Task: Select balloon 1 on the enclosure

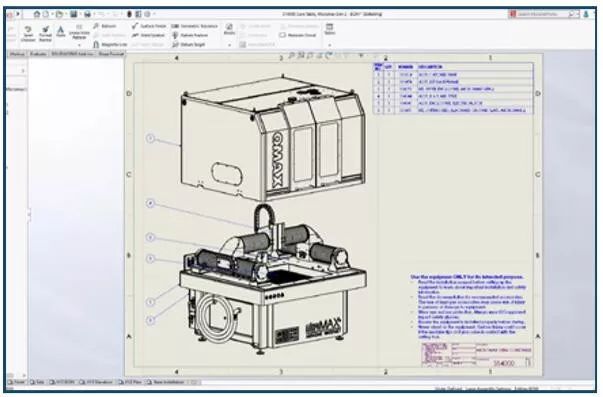Action: coord(151,138)
